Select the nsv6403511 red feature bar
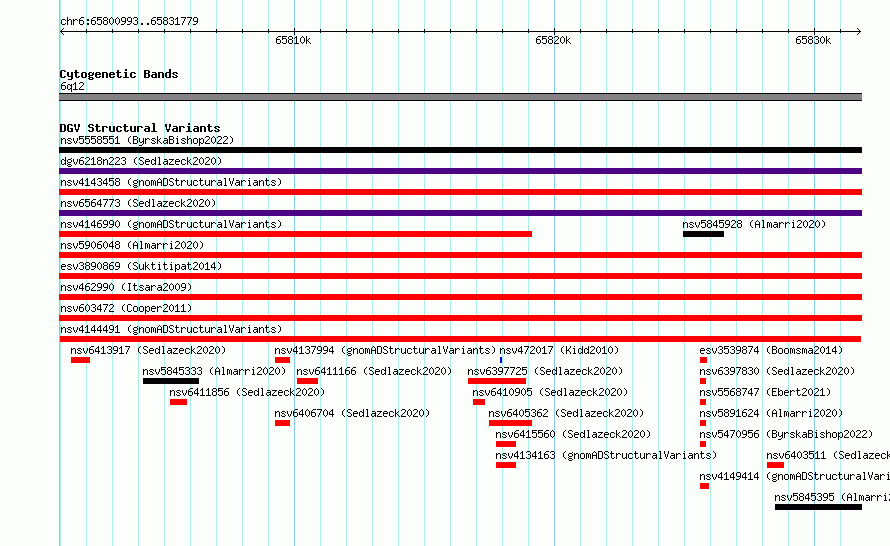The width and height of the screenshot is (890, 546). point(775,465)
